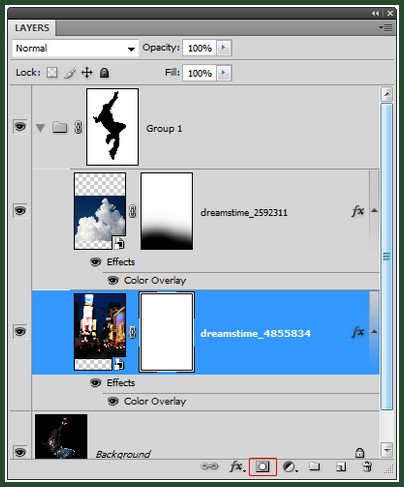404x487 pixels.
Task: Hide the Group 1 layer group
Action: (20, 127)
